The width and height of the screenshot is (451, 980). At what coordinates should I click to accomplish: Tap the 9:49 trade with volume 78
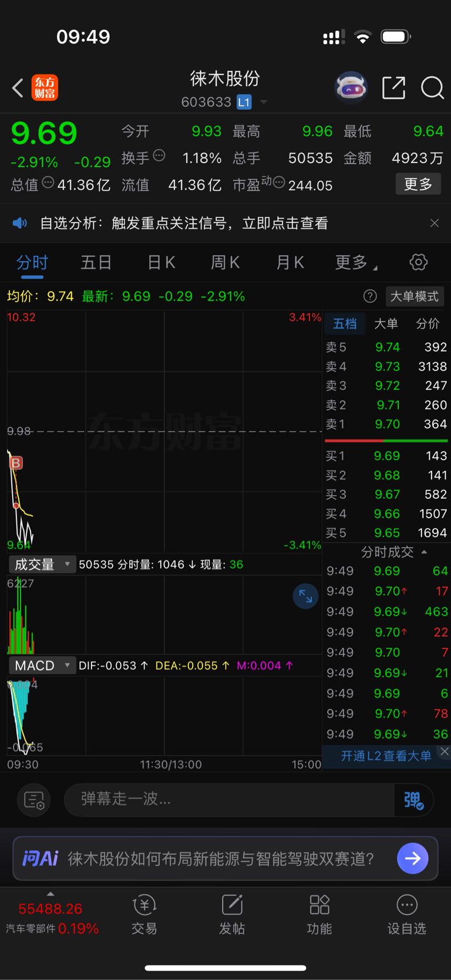(x=387, y=714)
